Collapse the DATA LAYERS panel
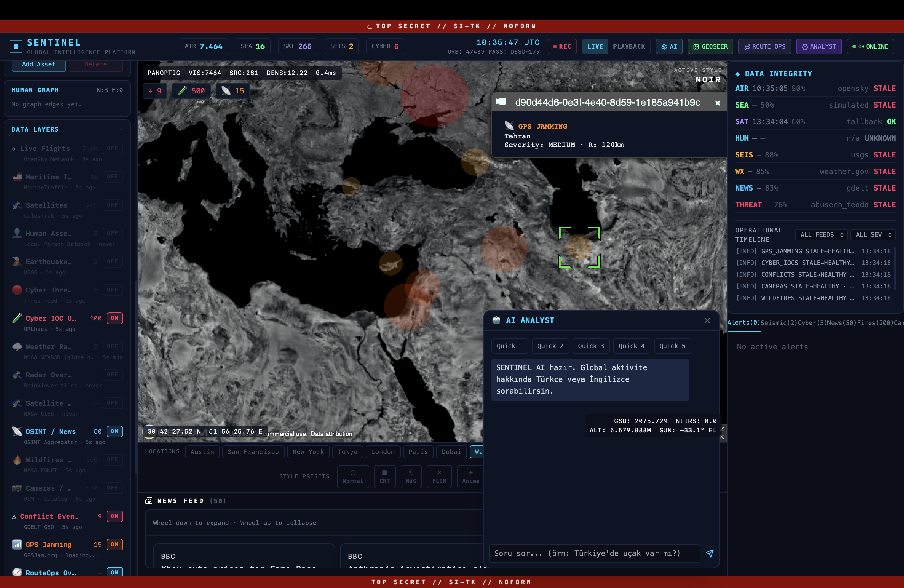Viewport: 904px width, 588px height. pos(121,129)
